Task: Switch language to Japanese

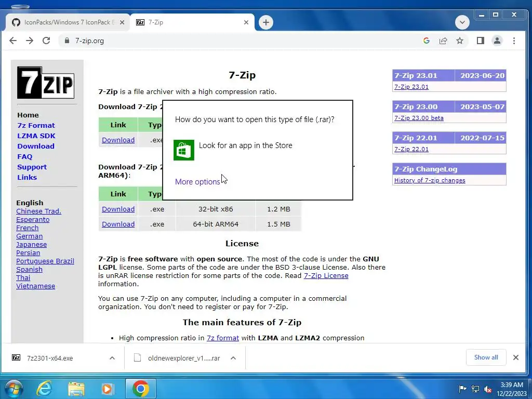Action: (31, 245)
